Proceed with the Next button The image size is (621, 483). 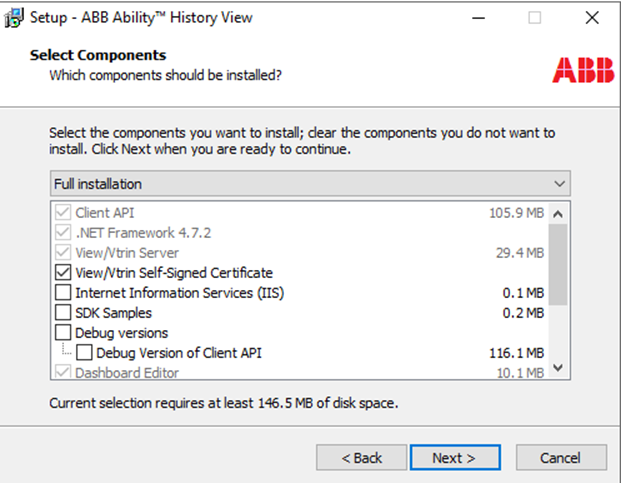point(455,458)
